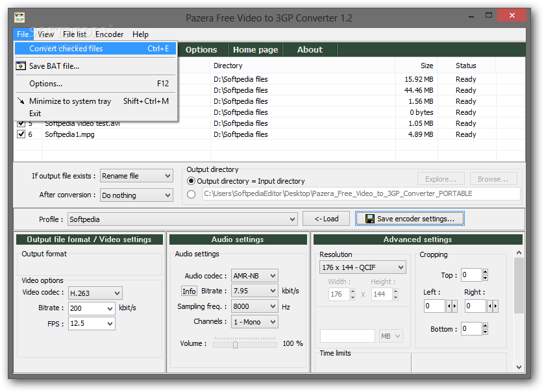Viewport: 544px width, 392px height.
Task: Open the Help menu
Action: pyautogui.click(x=140, y=34)
